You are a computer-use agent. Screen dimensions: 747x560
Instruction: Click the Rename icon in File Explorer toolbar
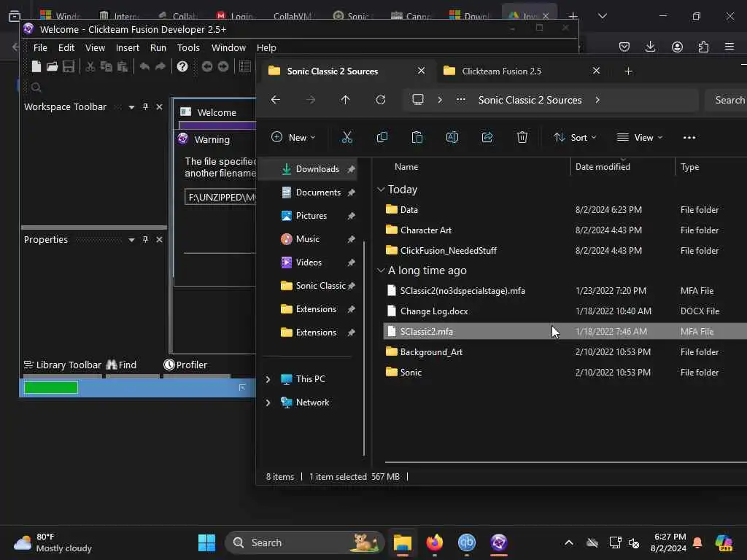click(x=452, y=138)
